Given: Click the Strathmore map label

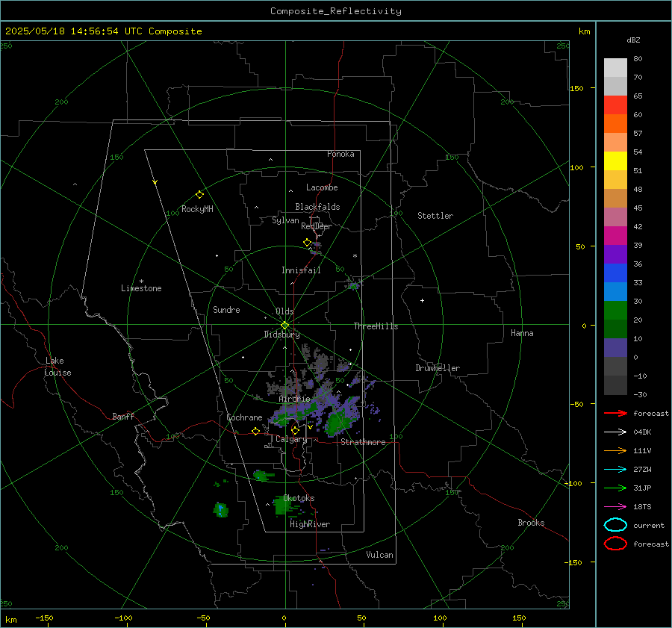Looking at the screenshot, I should (363, 442).
